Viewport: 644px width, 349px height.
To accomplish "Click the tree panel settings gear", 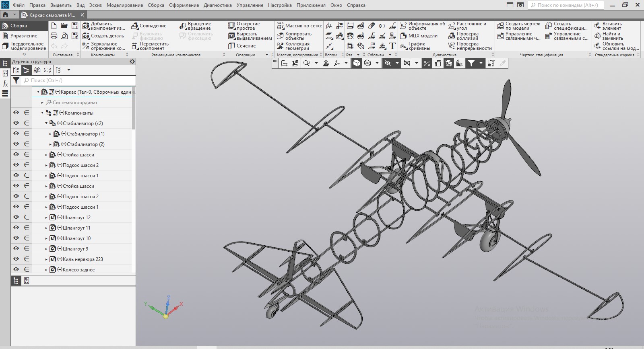I will pyautogui.click(x=132, y=62).
